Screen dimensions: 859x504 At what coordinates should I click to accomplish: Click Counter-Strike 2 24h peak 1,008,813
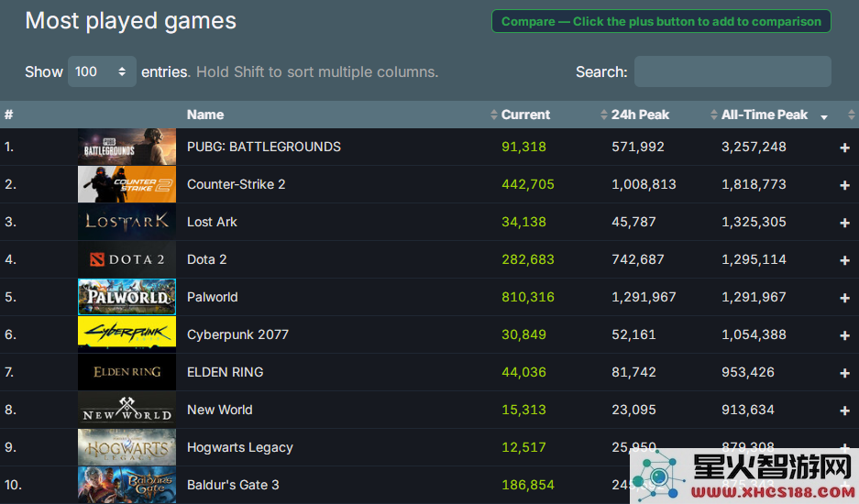[644, 184]
